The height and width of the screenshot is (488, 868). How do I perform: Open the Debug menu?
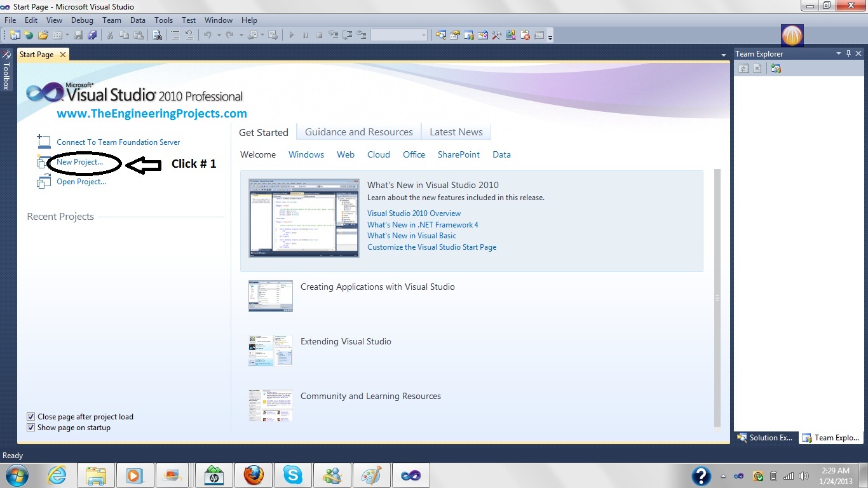(82, 20)
